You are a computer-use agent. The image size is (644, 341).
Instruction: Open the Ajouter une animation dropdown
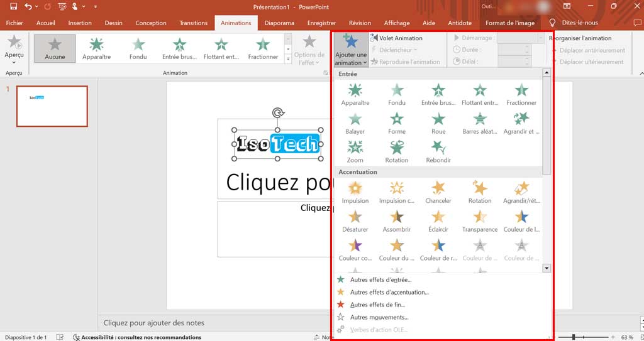click(x=351, y=50)
